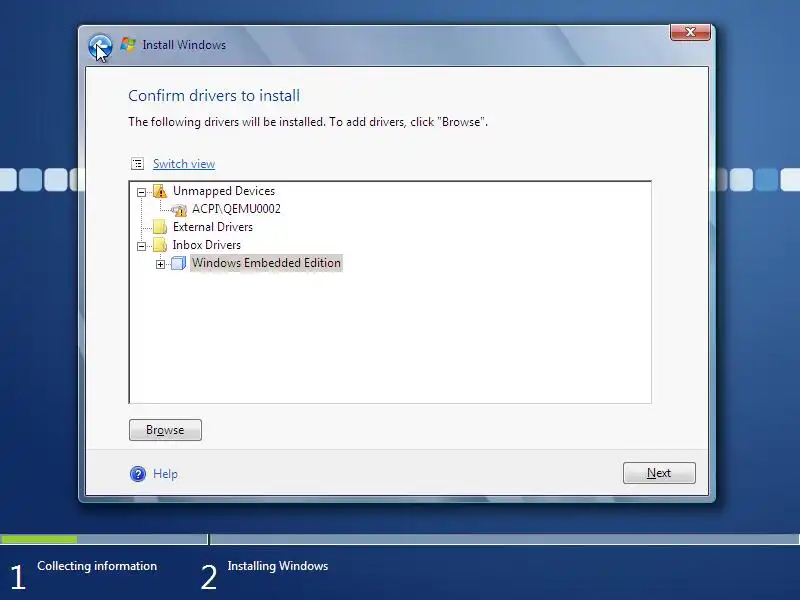Click the Windows flag icon in title bar
This screenshot has height=600, width=800.
128,45
